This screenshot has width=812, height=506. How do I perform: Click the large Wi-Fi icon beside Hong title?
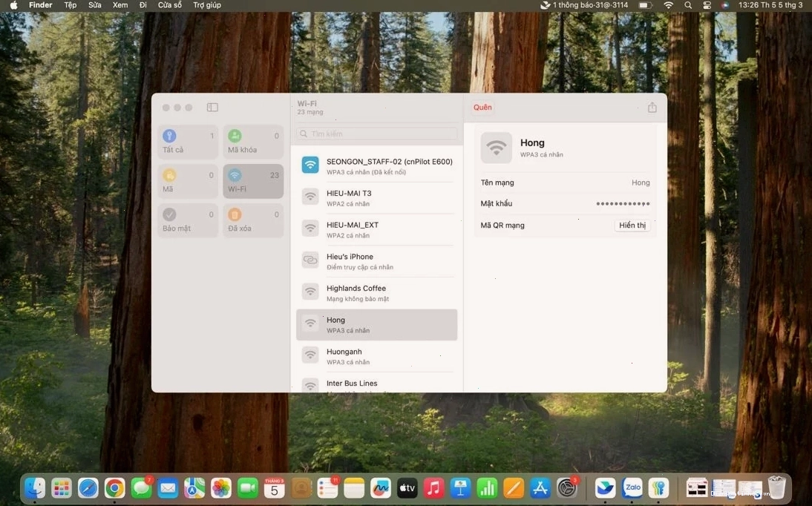tap(496, 148)
